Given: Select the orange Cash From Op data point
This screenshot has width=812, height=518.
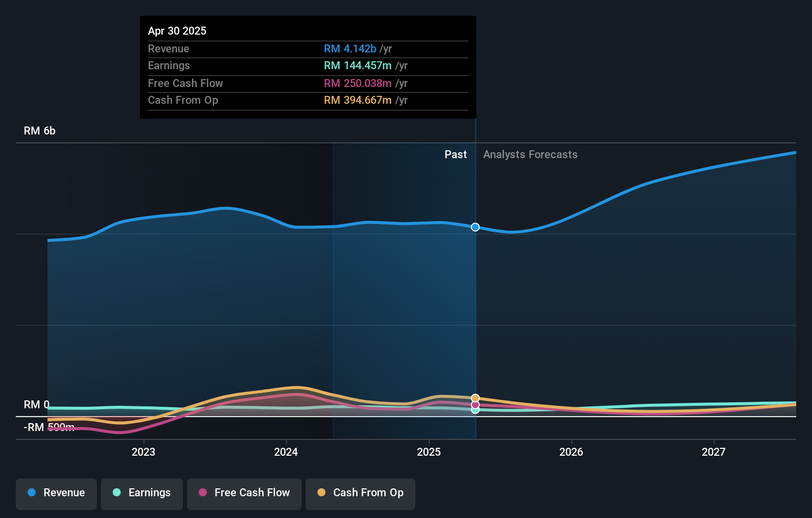Looking at the screenshot, I should pyautogui.click(x=475, y=398).
